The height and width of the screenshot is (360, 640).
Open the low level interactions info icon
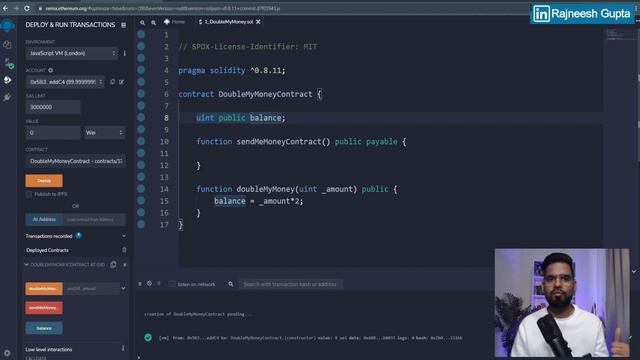(x=123, y=349)
